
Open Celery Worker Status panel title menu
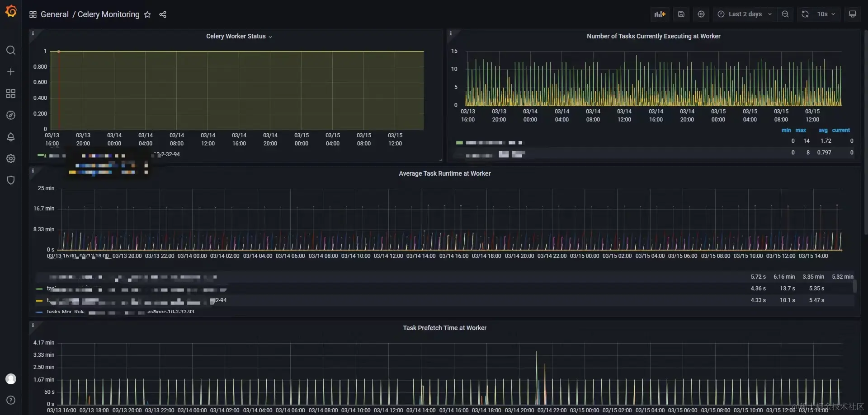pyautogui.click(x=239, y=36)
